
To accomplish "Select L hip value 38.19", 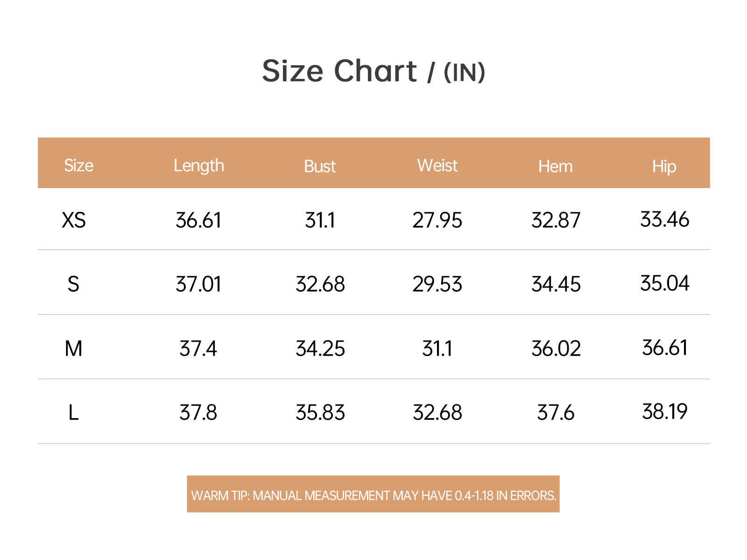I will point(665,412).
